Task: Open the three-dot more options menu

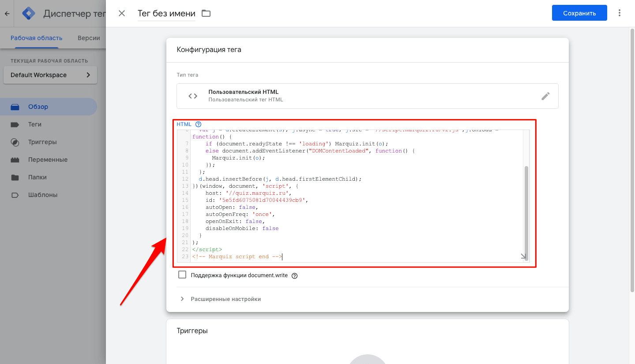Action: (620, 13)
